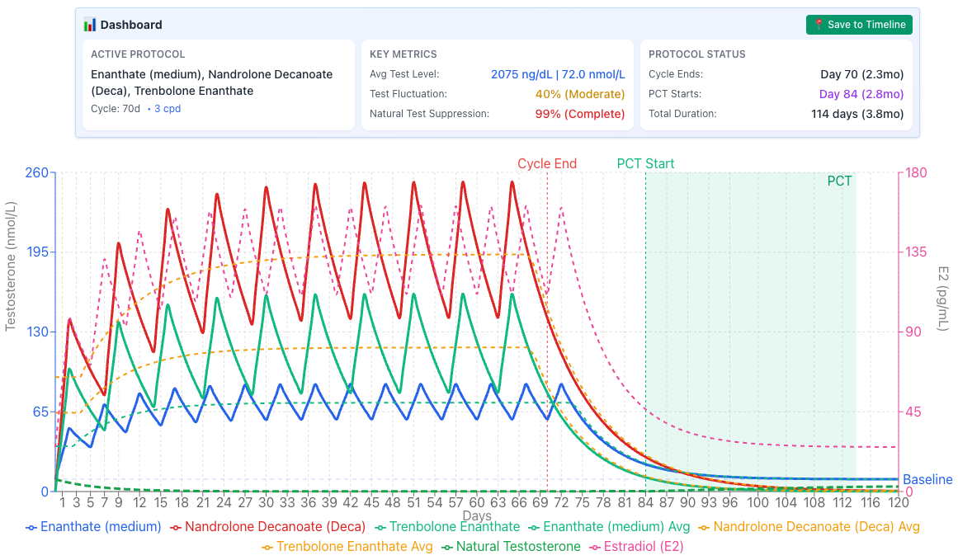Click the green Trenbolone Enanthate legend marker

[380, 527]
